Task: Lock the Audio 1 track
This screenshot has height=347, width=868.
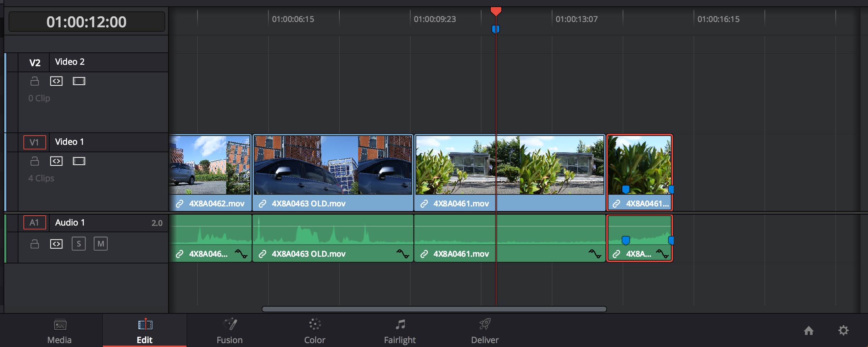Action: pyautogui.click(x=35, y=244)
